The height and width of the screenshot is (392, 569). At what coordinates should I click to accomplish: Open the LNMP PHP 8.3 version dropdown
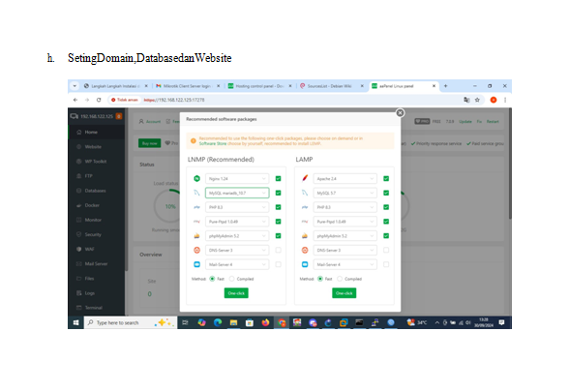click(237, 207)
